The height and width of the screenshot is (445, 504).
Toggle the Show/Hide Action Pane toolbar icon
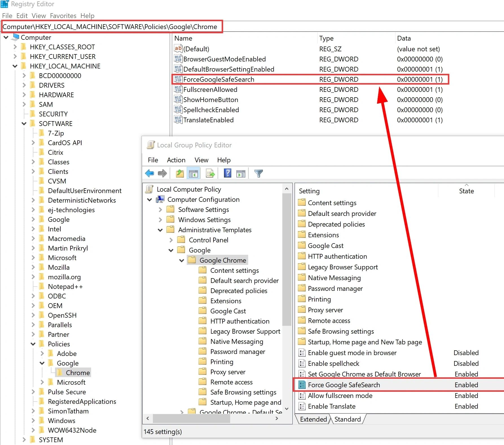pos(241,173)
